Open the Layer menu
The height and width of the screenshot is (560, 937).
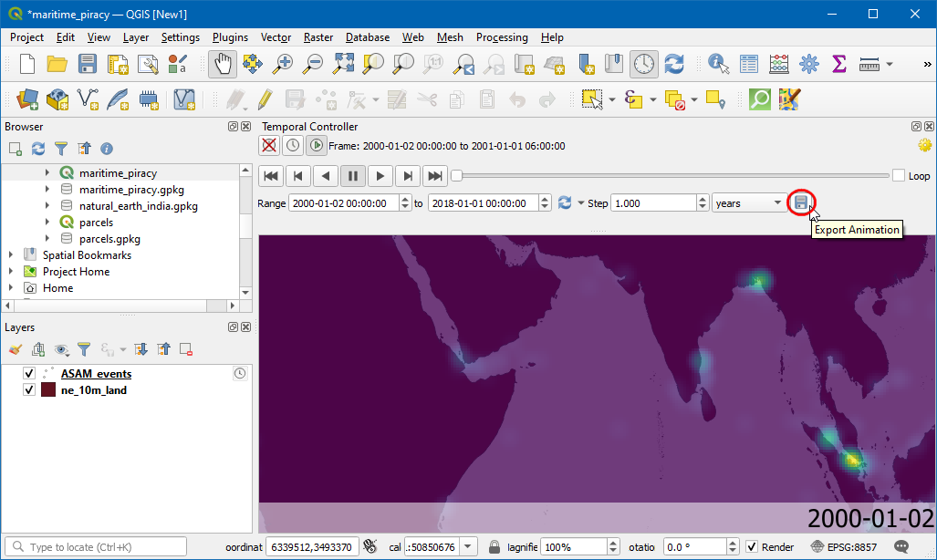[x=136, y=37]
